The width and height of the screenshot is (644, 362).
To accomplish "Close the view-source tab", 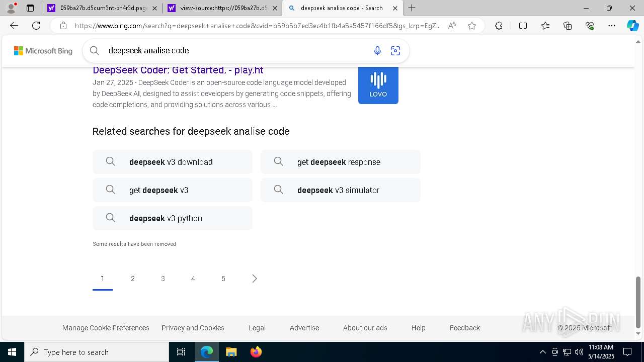I will tap(275, 8).
